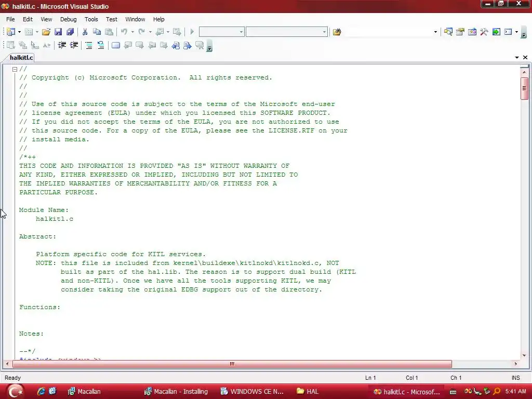Click the Add New Item icon

29,32
